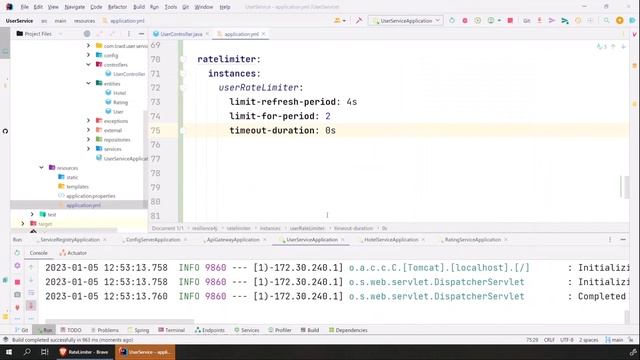Click scroll to end icon in console
Viewport: 640px width, 360px height.
point(31,305)
